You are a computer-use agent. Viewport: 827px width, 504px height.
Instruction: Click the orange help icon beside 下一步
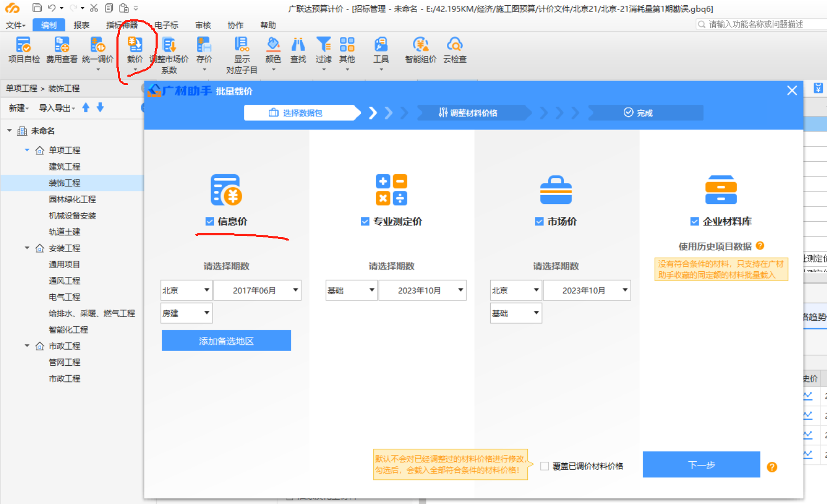(772, 467)
